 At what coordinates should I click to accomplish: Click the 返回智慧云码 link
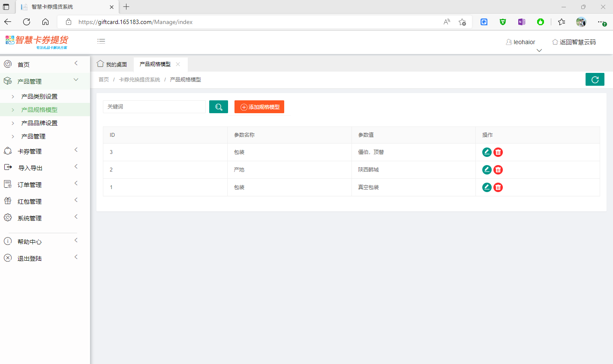574,42
